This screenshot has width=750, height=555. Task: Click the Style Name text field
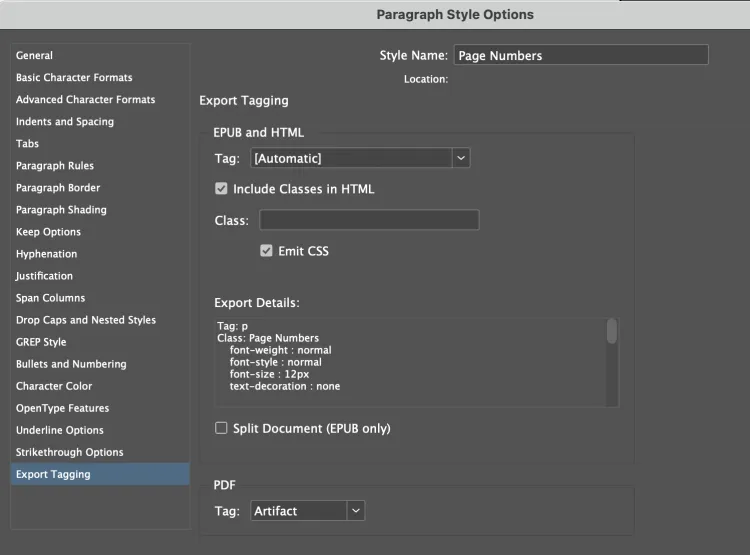click(580, 56)
